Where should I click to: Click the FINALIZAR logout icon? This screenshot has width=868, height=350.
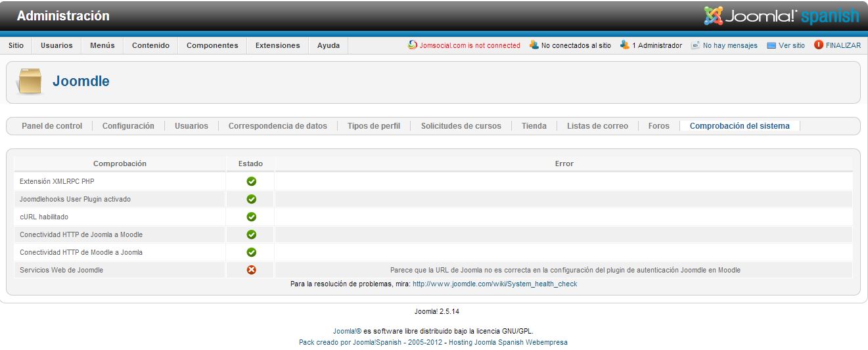pyautogui.click(x=819, y=45)
